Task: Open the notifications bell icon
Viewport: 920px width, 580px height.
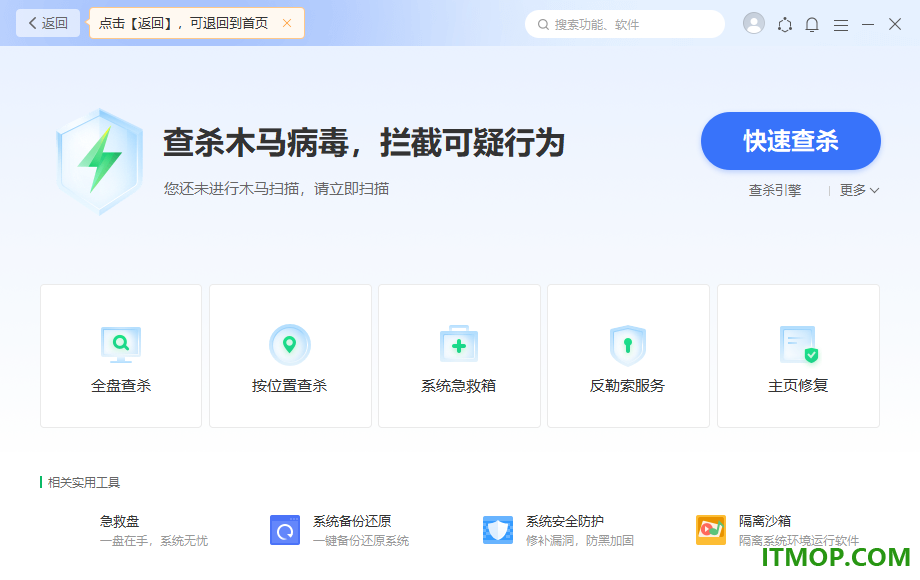Action: coord(812,25)
